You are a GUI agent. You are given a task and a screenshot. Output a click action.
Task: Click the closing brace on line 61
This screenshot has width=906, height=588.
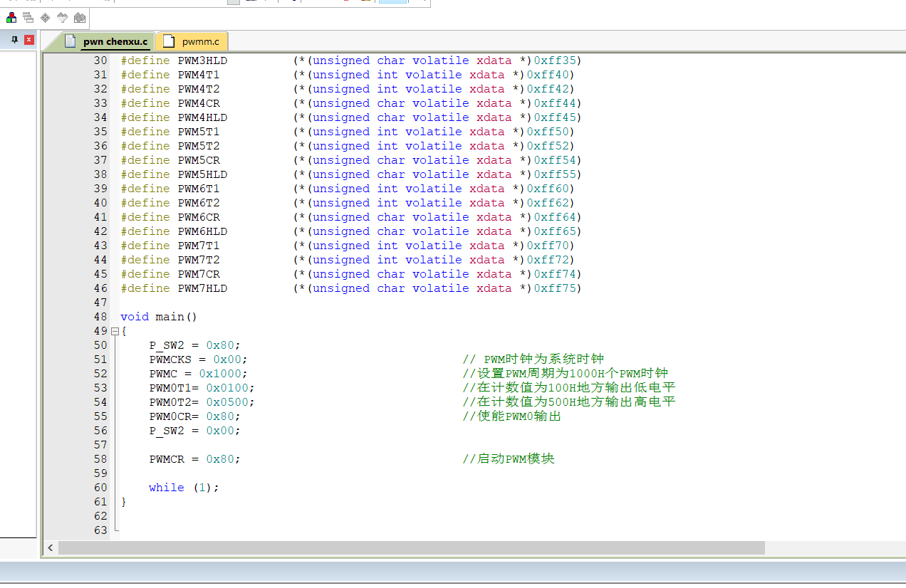124,502
